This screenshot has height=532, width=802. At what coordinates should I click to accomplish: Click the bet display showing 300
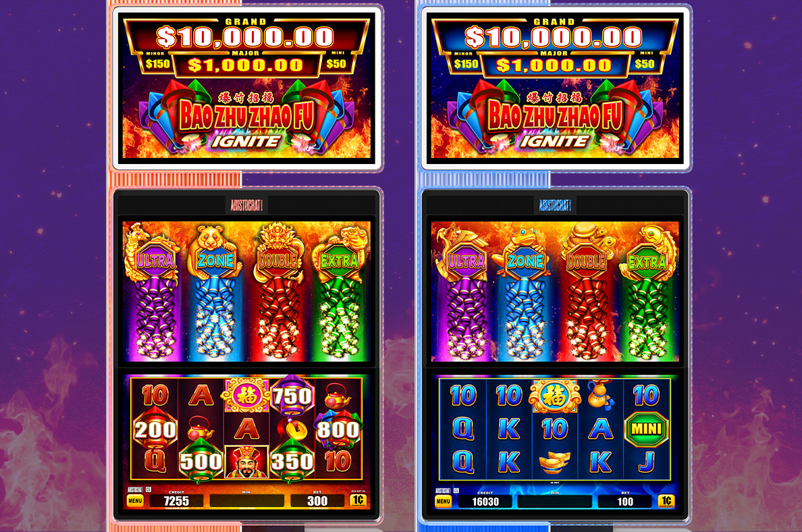pyautogui.click(x=317, y=501)
